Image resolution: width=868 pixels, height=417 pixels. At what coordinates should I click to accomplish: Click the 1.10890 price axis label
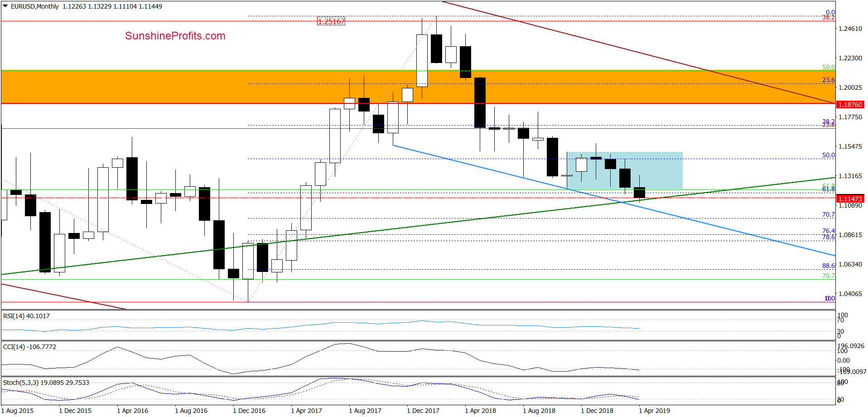(850, 205)
